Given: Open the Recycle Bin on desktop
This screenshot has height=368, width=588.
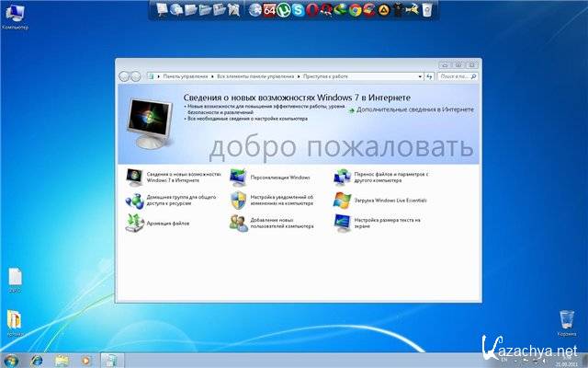Looking at the screenshot, I should [567, 321].
